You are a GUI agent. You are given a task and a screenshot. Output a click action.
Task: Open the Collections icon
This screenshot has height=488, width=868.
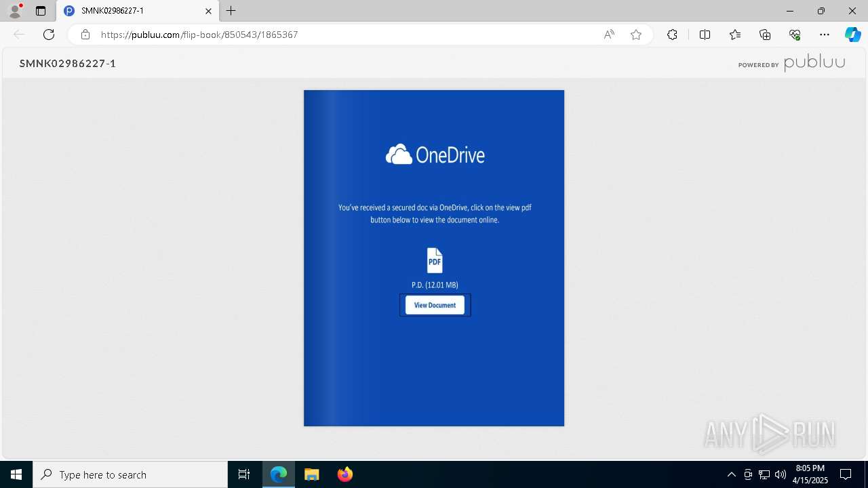click(x=765, y=35)
